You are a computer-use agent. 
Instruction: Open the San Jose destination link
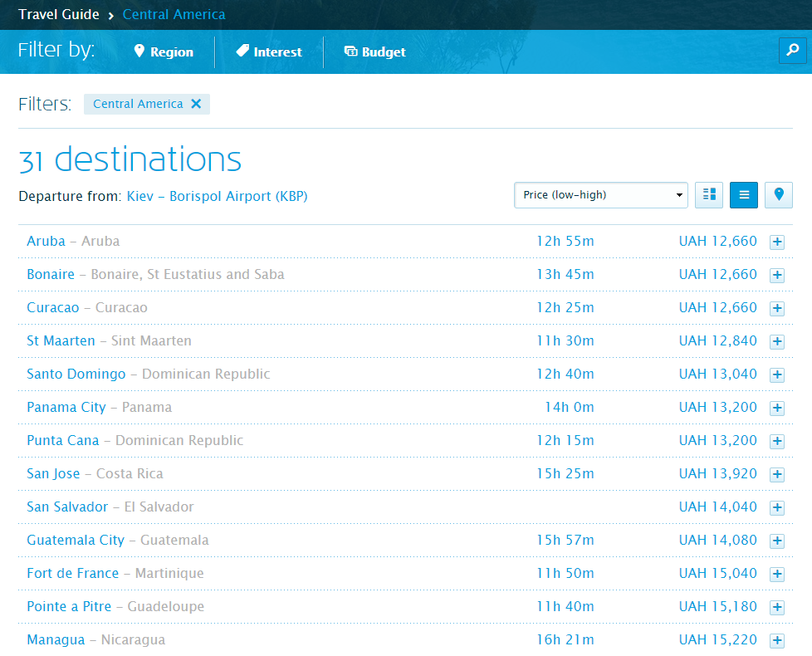point(53,473)
